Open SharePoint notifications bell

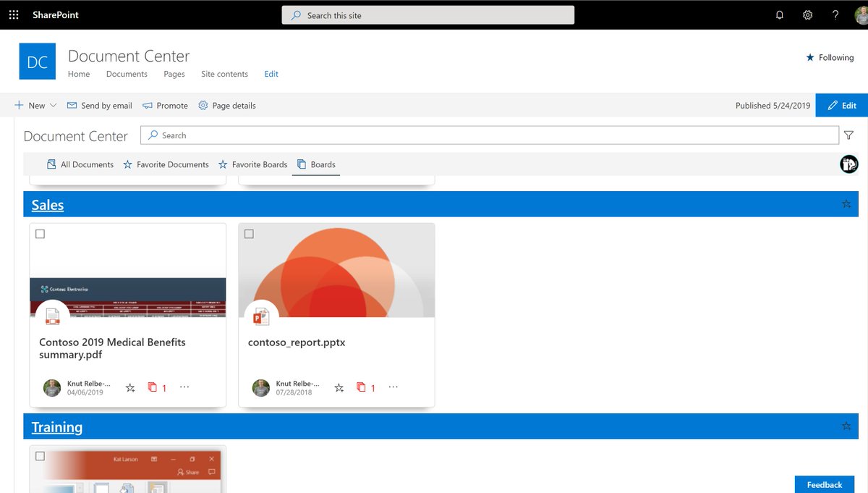point(780,14)
